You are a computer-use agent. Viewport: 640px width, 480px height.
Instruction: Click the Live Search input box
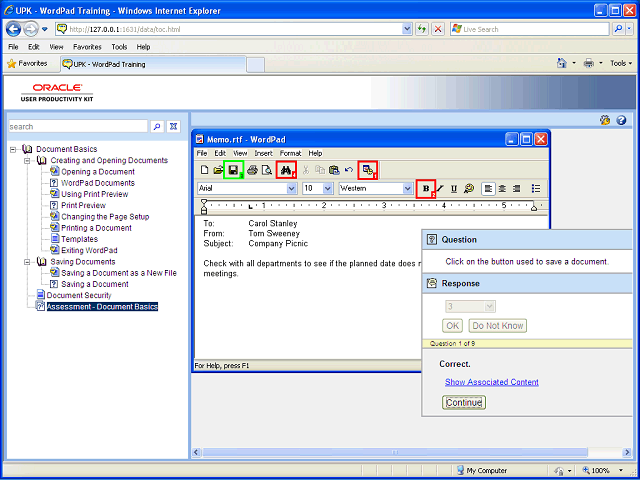[530, 29]
